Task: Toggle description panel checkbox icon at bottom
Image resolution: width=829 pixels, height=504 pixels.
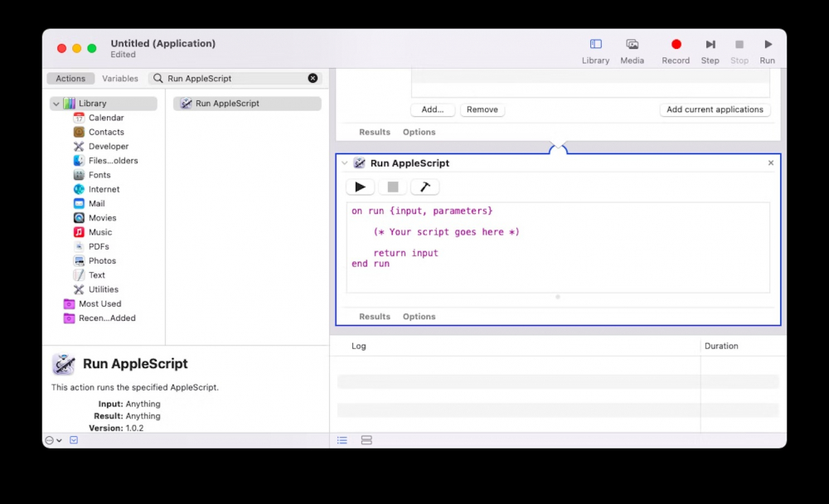Action: point(74,440)
